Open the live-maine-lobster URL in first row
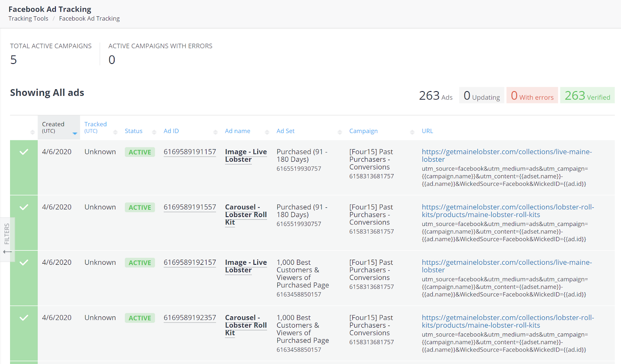This screenshot has height=364, width=621. point(507,152)
